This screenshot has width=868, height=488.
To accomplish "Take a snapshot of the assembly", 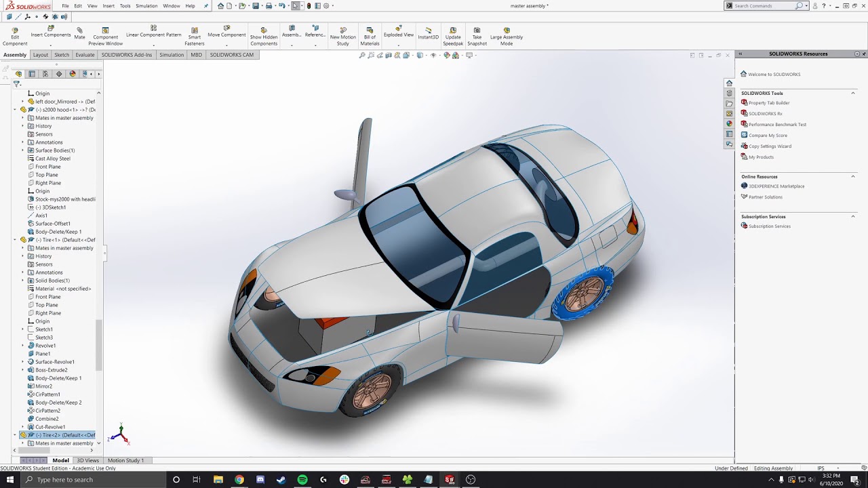I will pyautogui.click(x=477, y=37).
